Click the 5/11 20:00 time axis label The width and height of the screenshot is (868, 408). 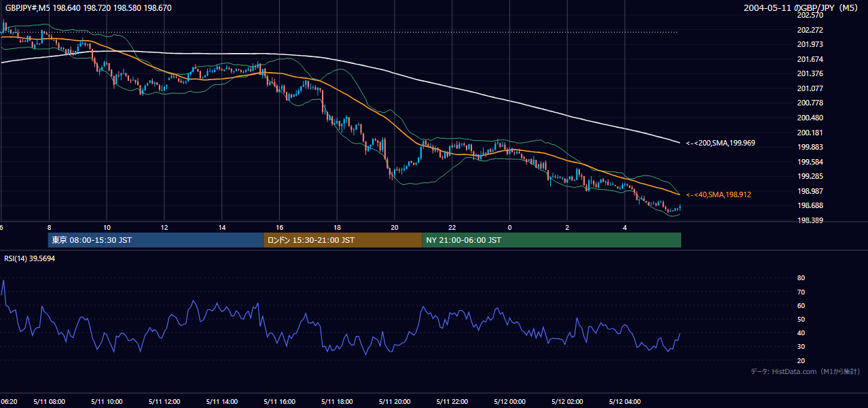pos(395,402)
